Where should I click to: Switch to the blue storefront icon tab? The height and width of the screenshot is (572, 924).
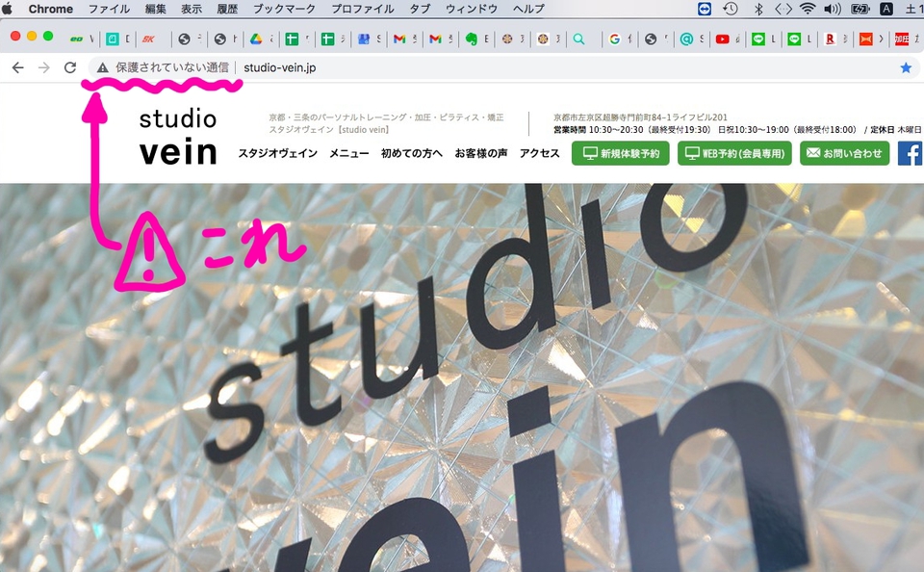click(364, 39)
